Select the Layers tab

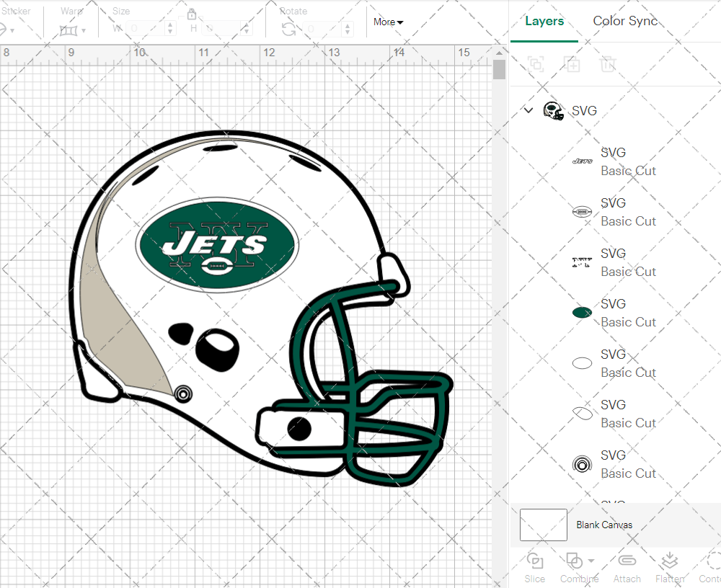[x=544, y=21]
